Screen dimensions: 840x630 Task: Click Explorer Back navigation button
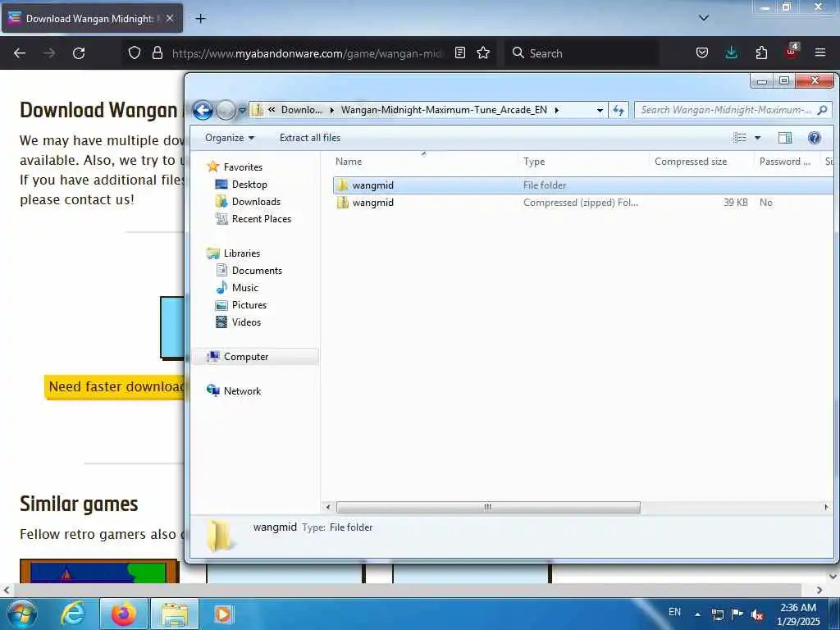coord(203,110)
